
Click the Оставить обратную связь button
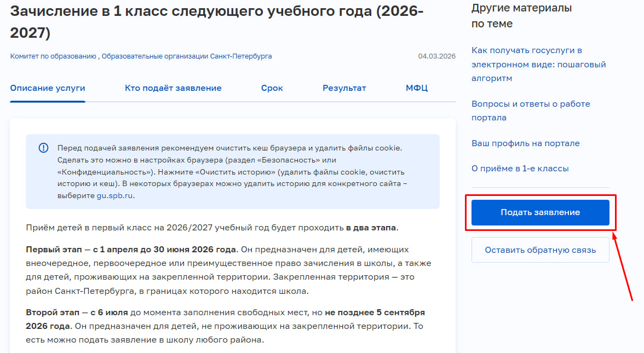click(x=540, y=250)
